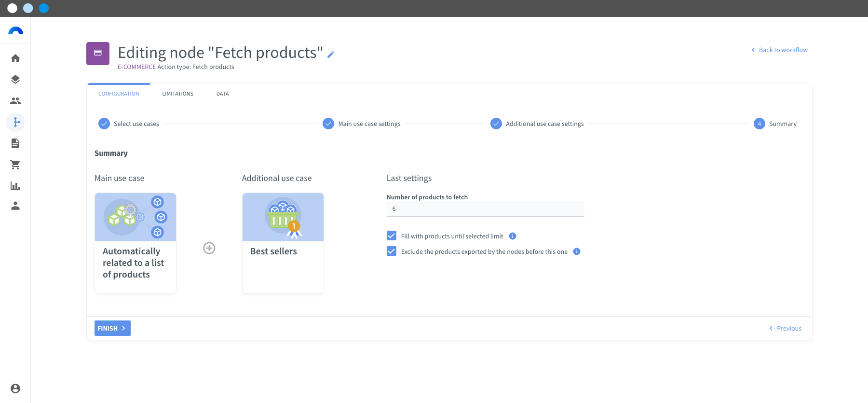Open the document icon in sidebar
The height and width of the screenshot is (403, 868).
[x=15, y=143]
